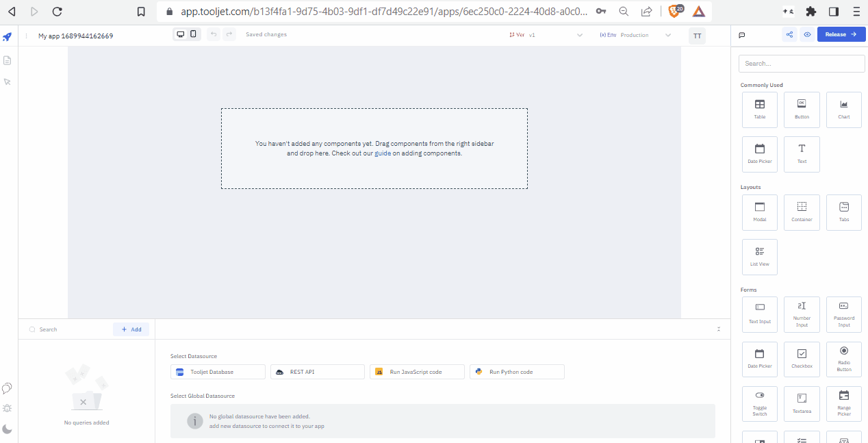Open the comments chat bubble in the sidebar

point(8,388)
